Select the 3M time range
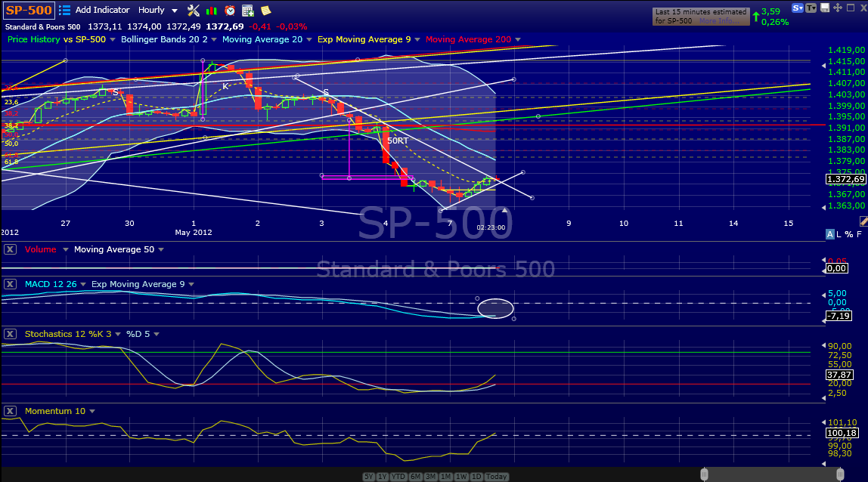The height and width of the screenshot is (482, 868). click(431, 477)
